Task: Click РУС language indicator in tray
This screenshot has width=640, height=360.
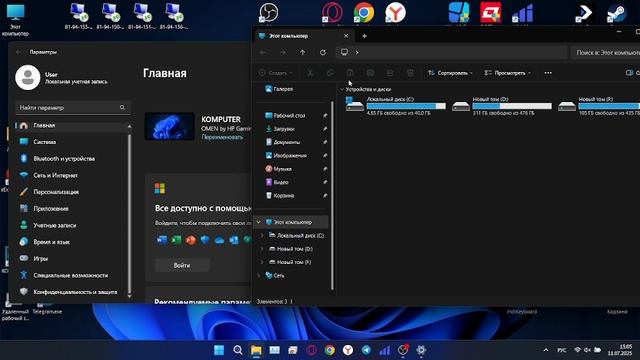Action: tap(562, 350)
